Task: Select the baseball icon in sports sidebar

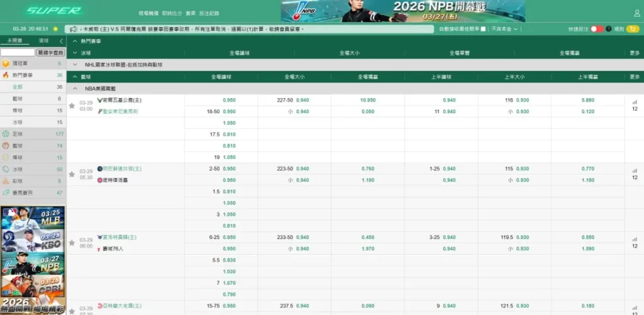Action: pyautogui.click(x=6, y=157)
